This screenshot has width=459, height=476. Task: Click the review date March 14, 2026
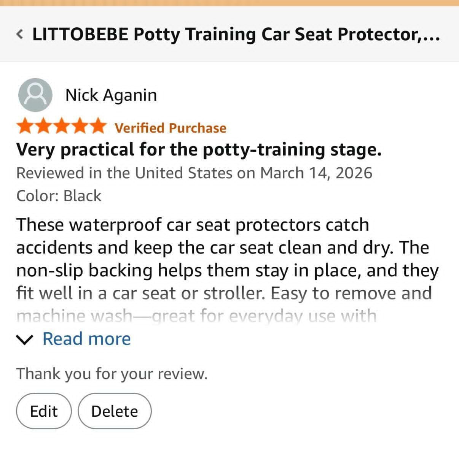pyautogui.click(x=316, y=173)
